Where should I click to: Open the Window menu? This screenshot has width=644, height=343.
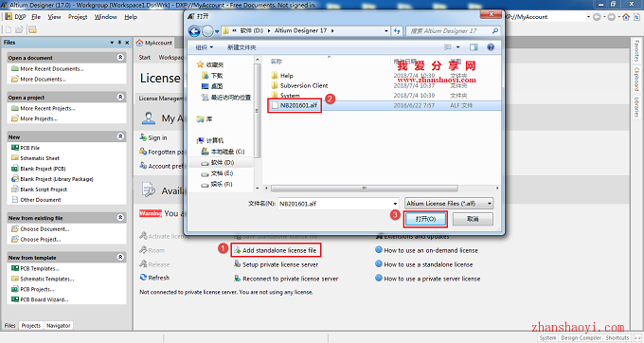tap(105, 17)
